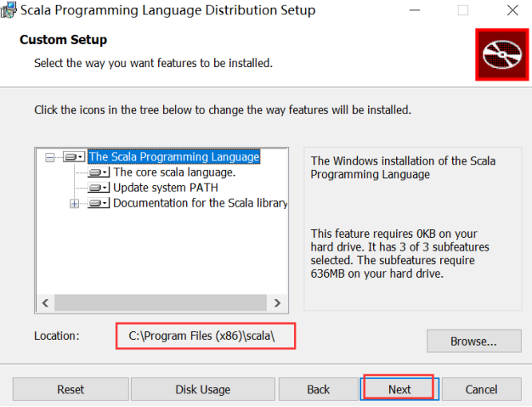
Task: Click the right arrow of the tree's horizontal scrollbar
Action: 277,302
